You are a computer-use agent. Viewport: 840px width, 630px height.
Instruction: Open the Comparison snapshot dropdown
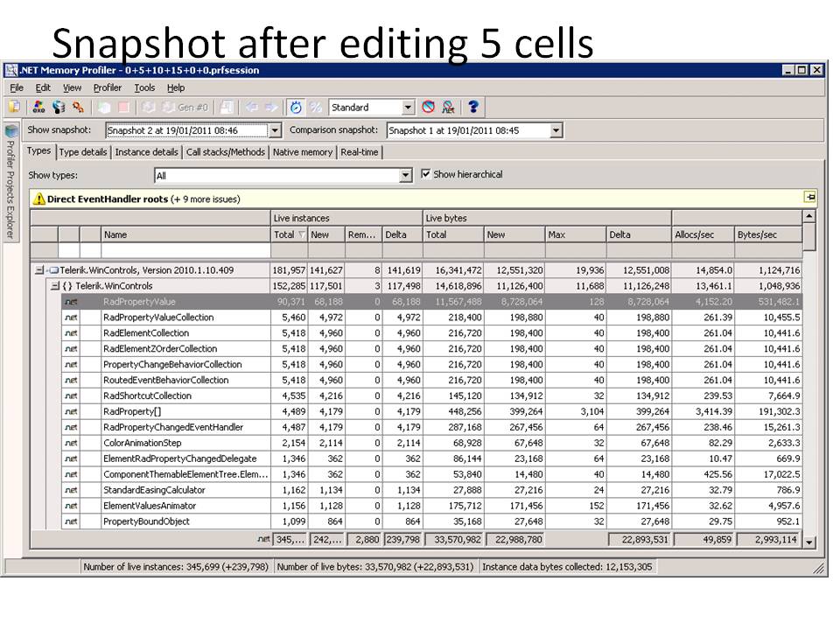point(556,130)
